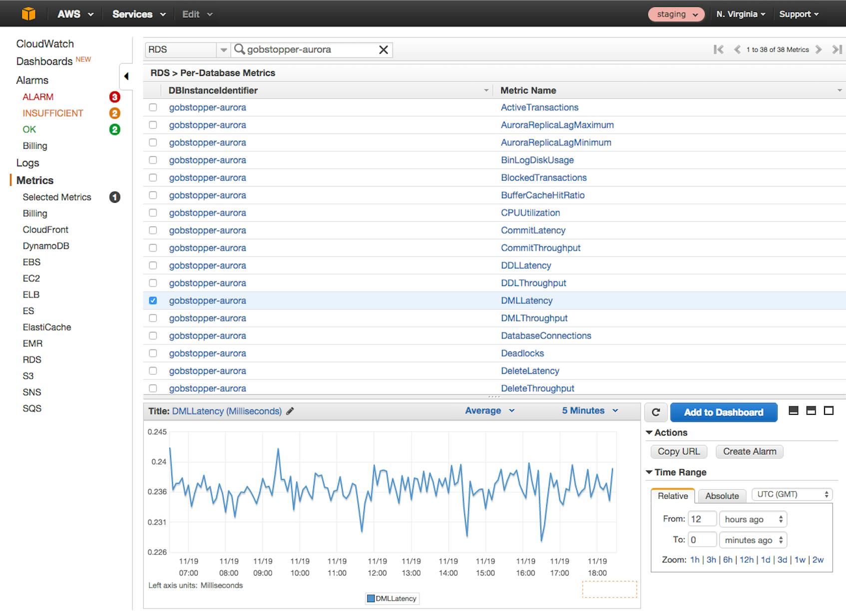Open the RDS namespace dropdown
This screenshot has width=846, height=616.
(x=223, y=49)
